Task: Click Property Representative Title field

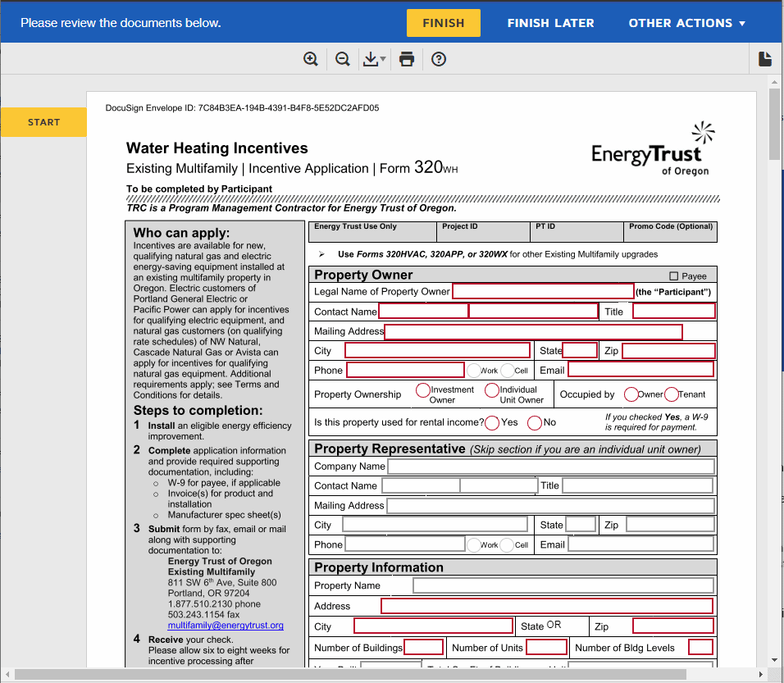Action: click(638, 485)
